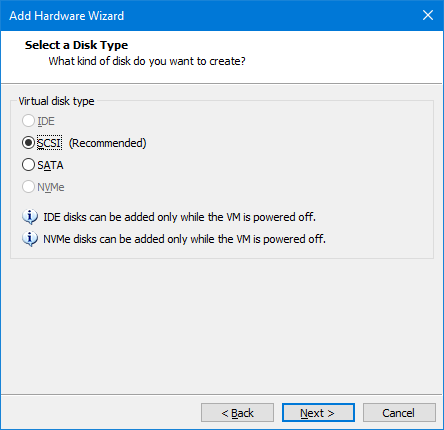Click the info icon beside NVMe disks message

pyautogui.click(x=30, y=239)
